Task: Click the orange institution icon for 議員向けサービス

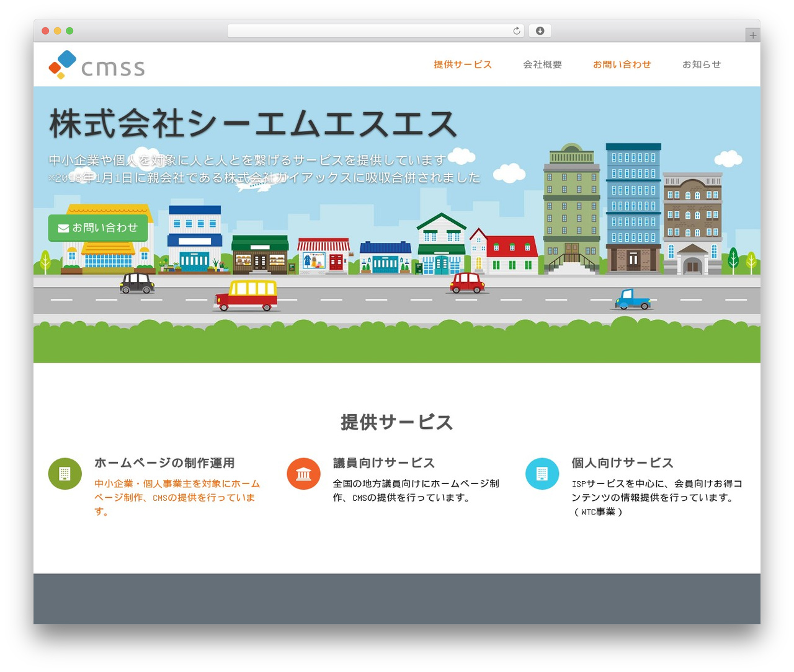Action: tap(303, 474)
